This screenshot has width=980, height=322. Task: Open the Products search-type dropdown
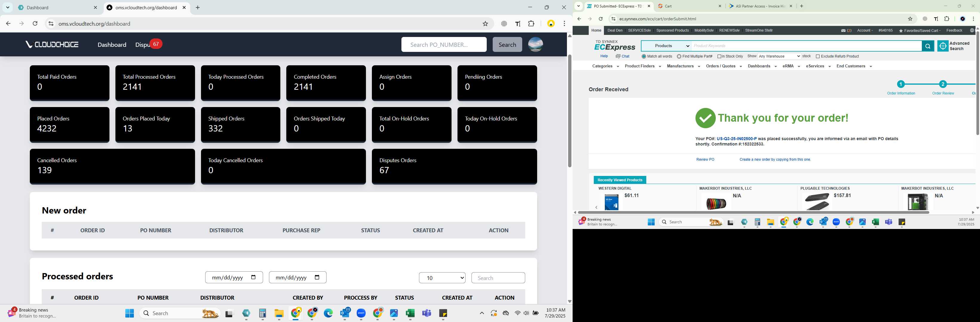coord(667,46)
